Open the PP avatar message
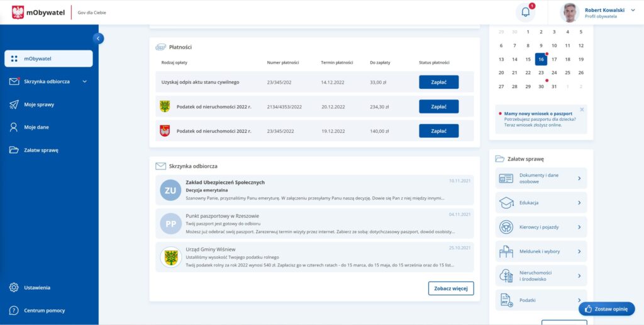 170,224
